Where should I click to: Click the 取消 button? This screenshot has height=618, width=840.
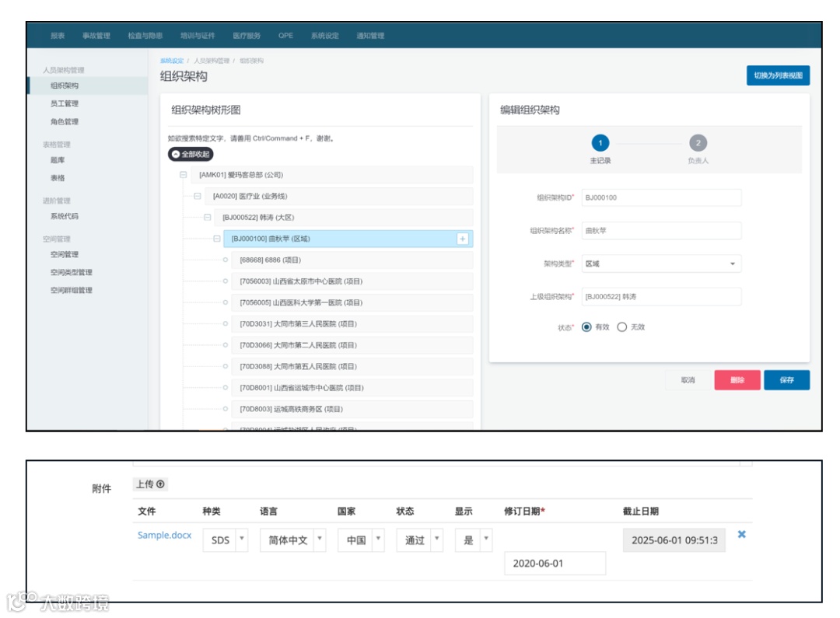coord(688,380)
